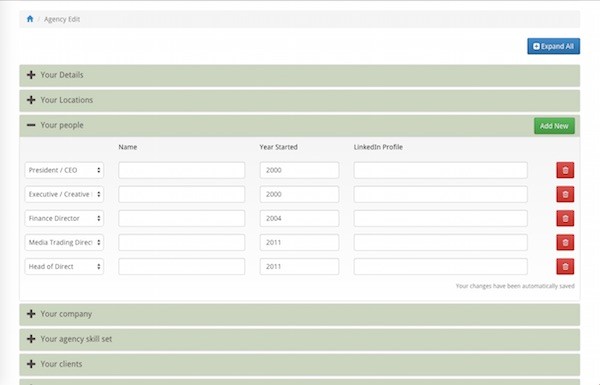Delete the Media Trading Director row
This screenshot has height=385, width=600.
(565, 243)
